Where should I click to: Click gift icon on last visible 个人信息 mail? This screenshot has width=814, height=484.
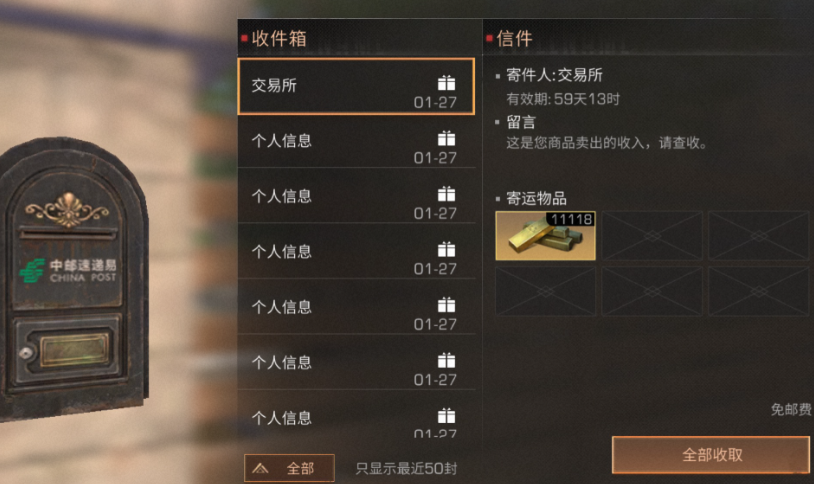coord(446,416)
